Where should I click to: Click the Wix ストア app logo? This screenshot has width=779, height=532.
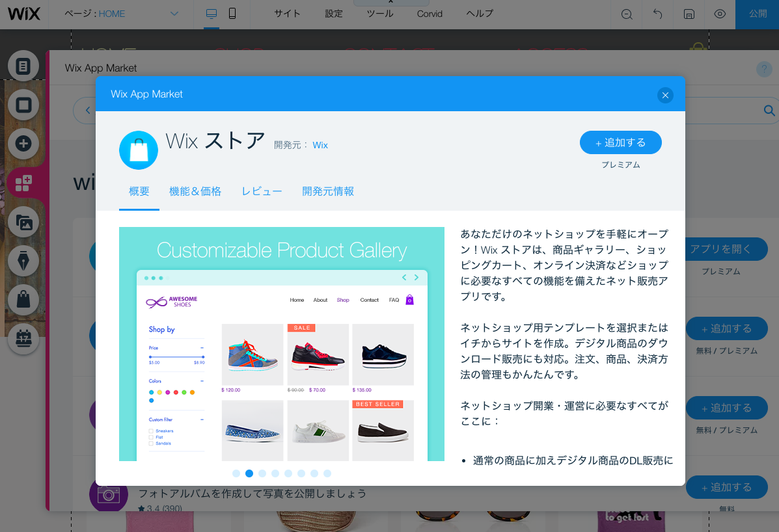click(139, 150)
